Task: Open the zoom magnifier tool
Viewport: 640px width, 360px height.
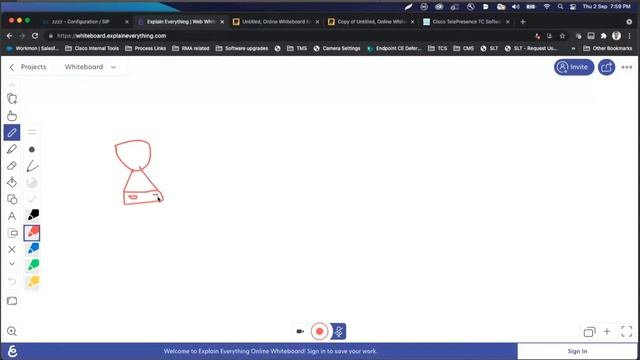Action: point(12,331)
